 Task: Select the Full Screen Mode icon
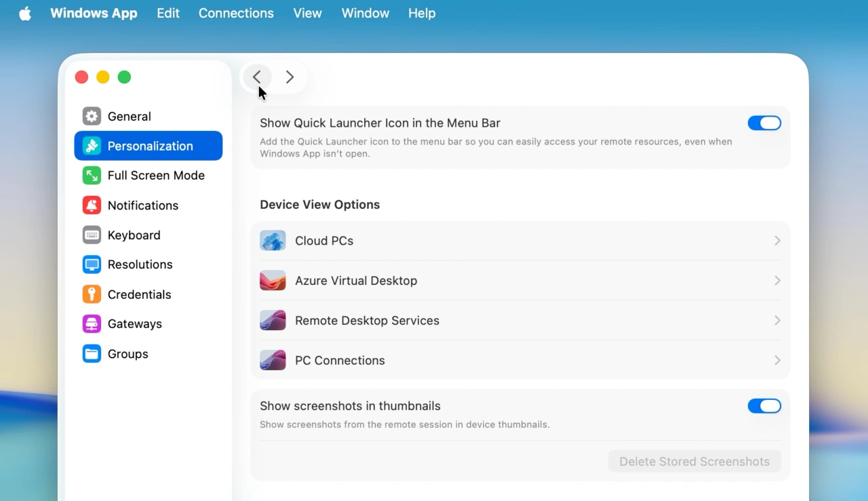[92, 176]
